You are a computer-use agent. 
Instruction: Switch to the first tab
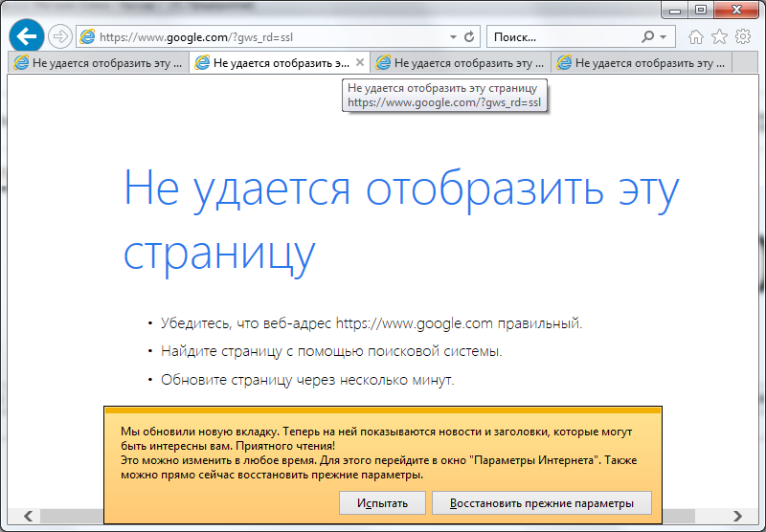pos(96,62)
